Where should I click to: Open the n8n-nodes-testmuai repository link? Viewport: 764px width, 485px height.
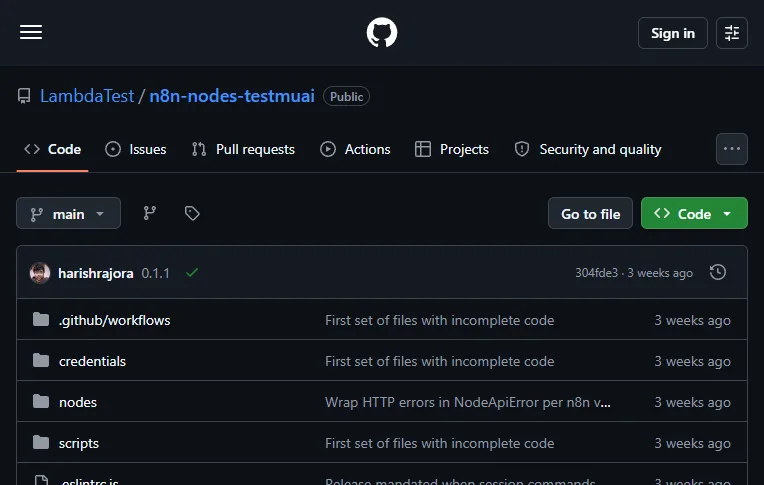point(232,96)
